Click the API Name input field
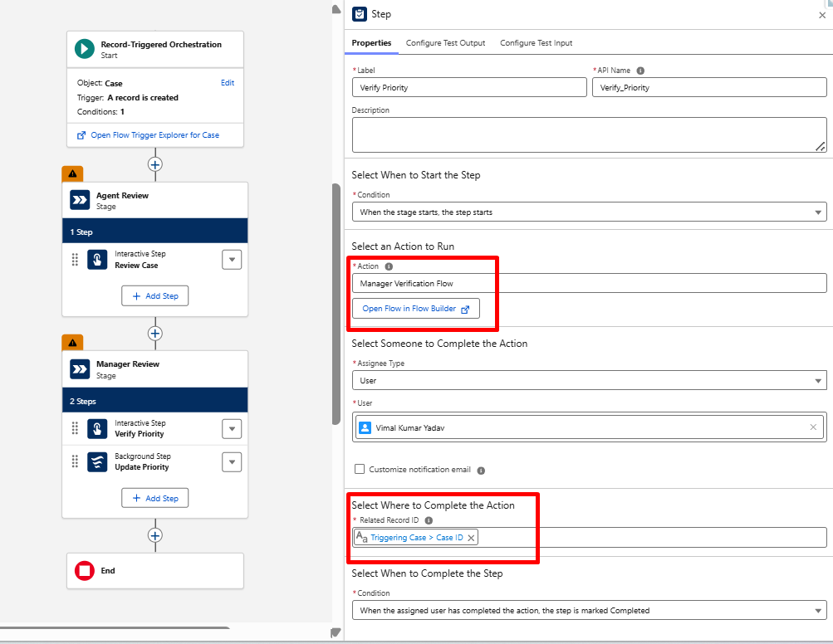The width and height of the screenshot is (833, 644). point(709,88)
